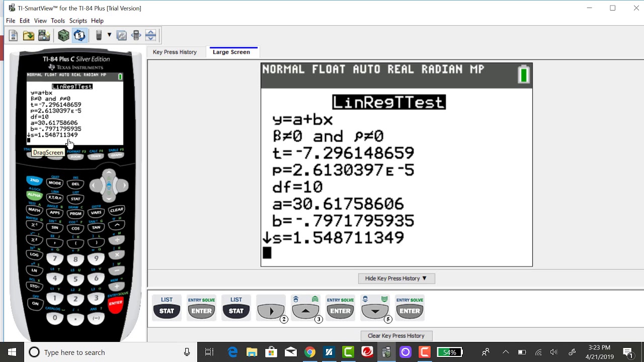
Task: Click the TRACE key below calculator screen
Action: coord(96,156)
